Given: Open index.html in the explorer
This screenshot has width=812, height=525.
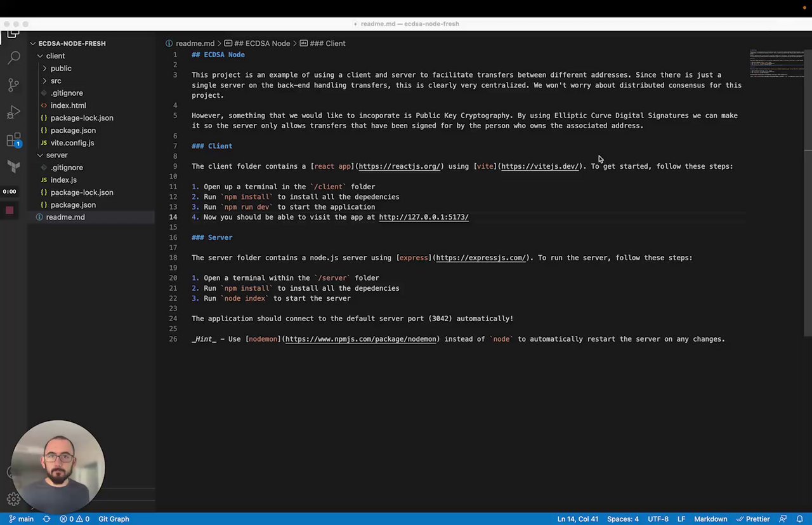Looking at the screenshot, I should [x=68, y=105].
